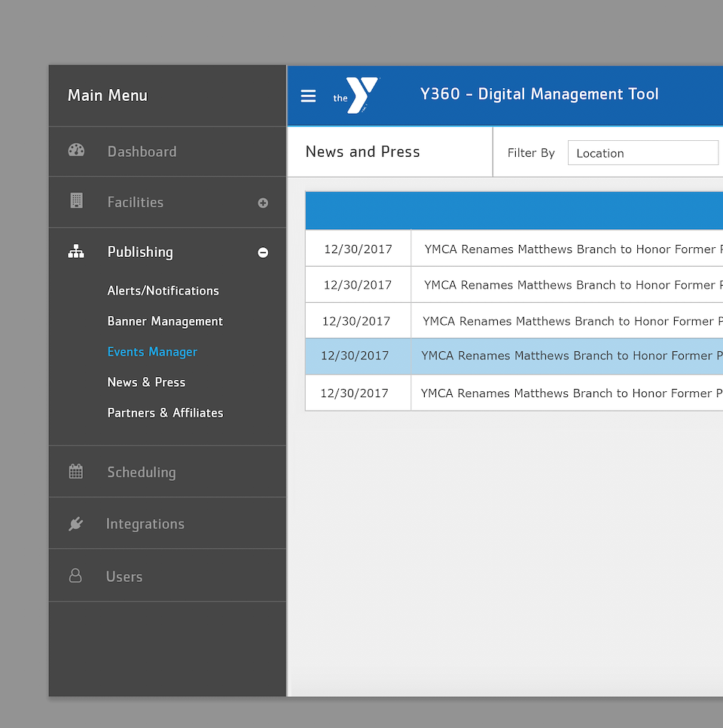The height and width of the screenshot is (728, 723).
Task: Select the highlighted news table row
Action: [x=514, y=356]
